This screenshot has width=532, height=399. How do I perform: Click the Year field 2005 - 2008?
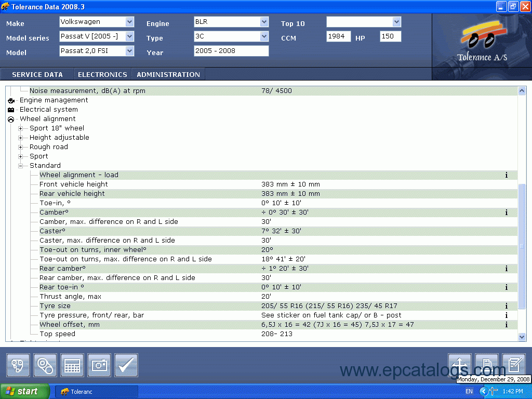231,51
